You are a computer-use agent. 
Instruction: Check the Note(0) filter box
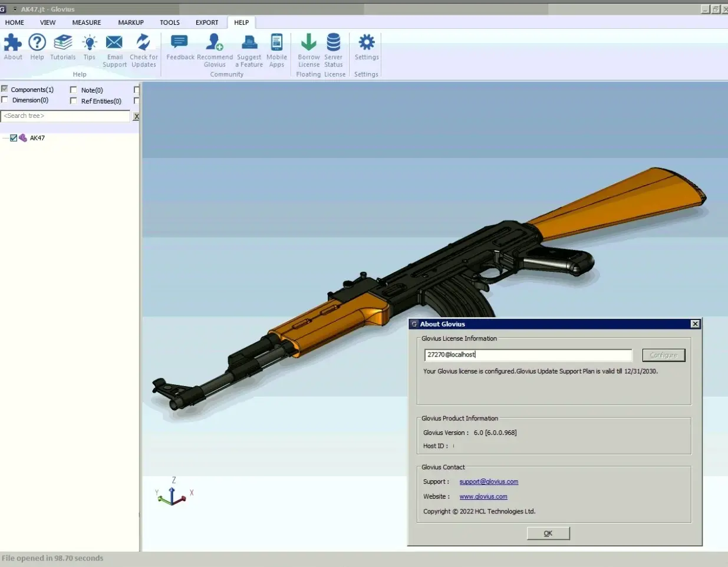pos(74,90)
